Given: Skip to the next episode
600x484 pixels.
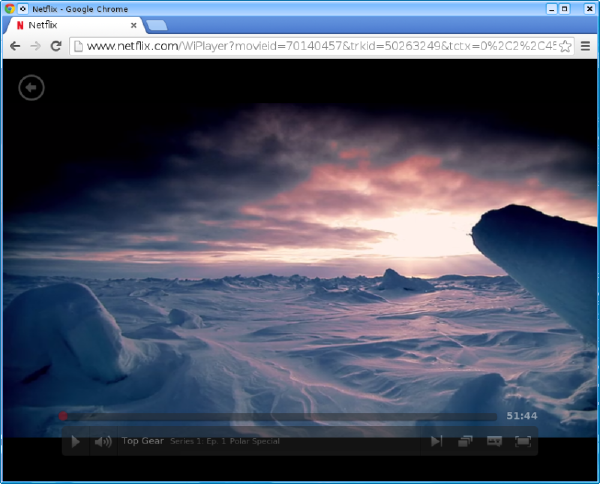Looking at the screenshot, I should click(x=436, y=441).
